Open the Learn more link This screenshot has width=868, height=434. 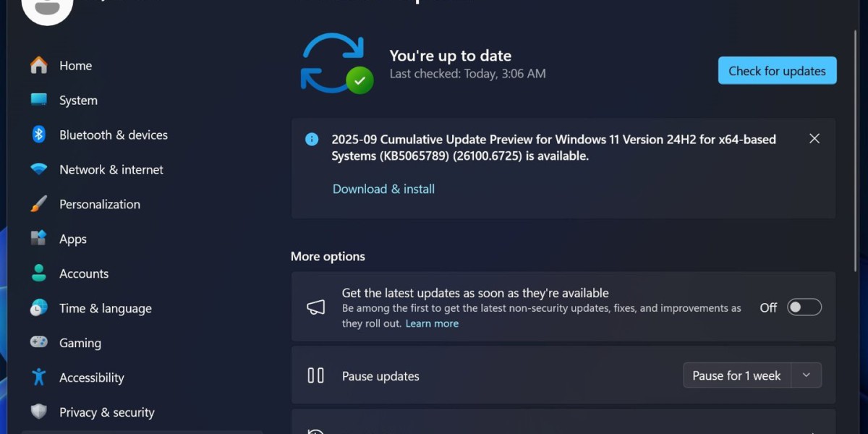pos(432,323)
